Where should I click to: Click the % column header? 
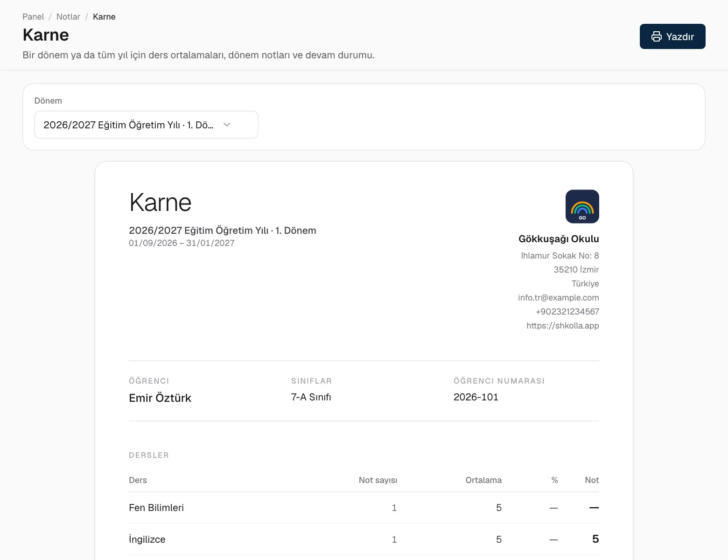554,480
